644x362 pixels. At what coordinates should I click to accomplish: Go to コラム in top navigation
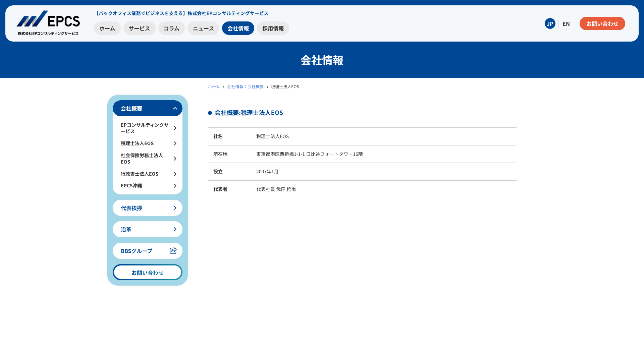point(171,28)
